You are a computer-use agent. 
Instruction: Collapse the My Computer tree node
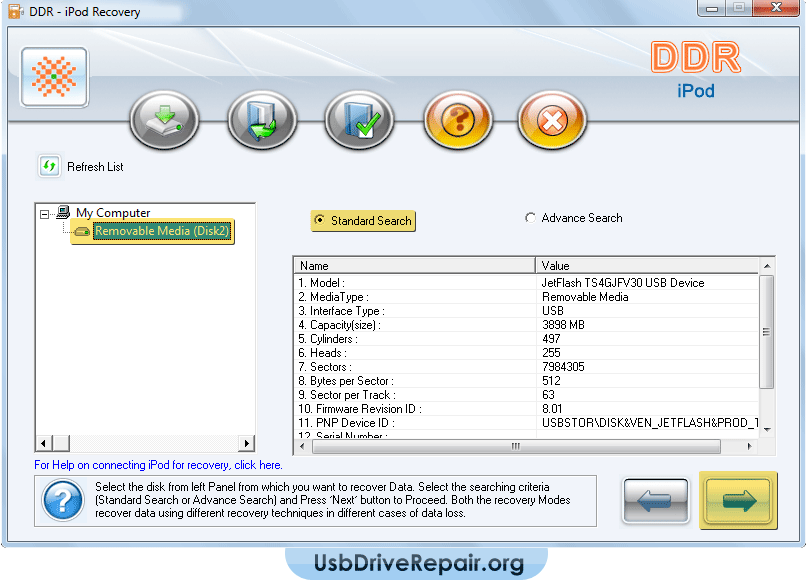pyautogui.click(x=45, y=214)
